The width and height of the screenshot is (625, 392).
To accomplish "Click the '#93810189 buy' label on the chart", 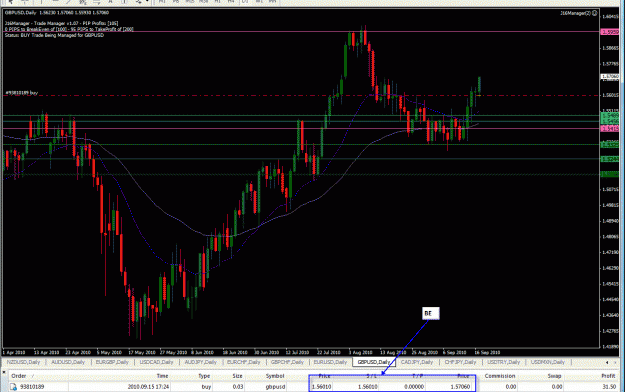I will click(x=22, y=93).
